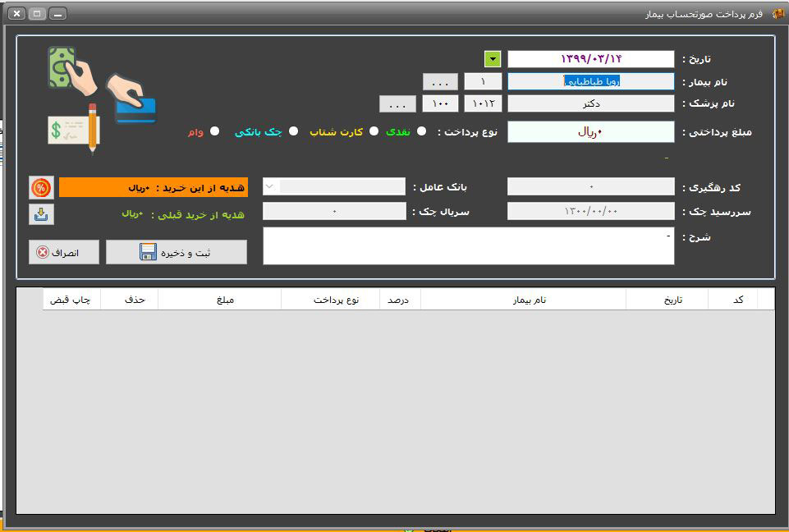
Task: Click the سریال چک serial field
Action: click(335, 211)
